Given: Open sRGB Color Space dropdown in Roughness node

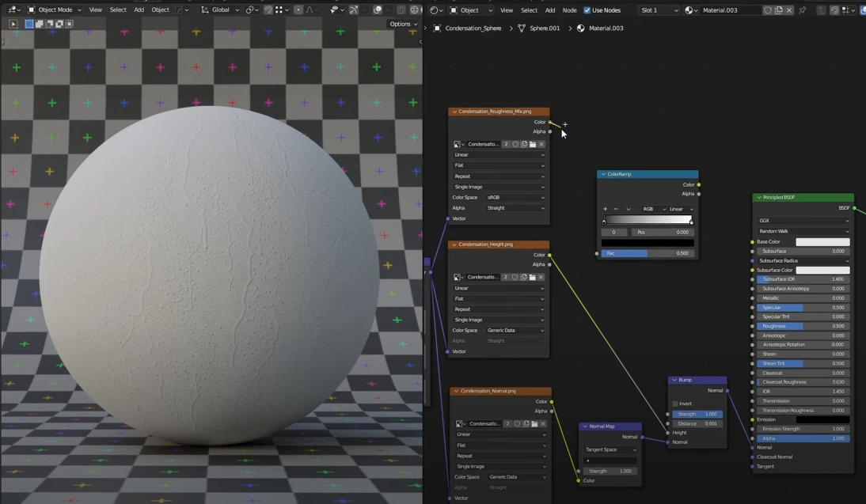Looking at the screenshot, I should click(515, 197).
